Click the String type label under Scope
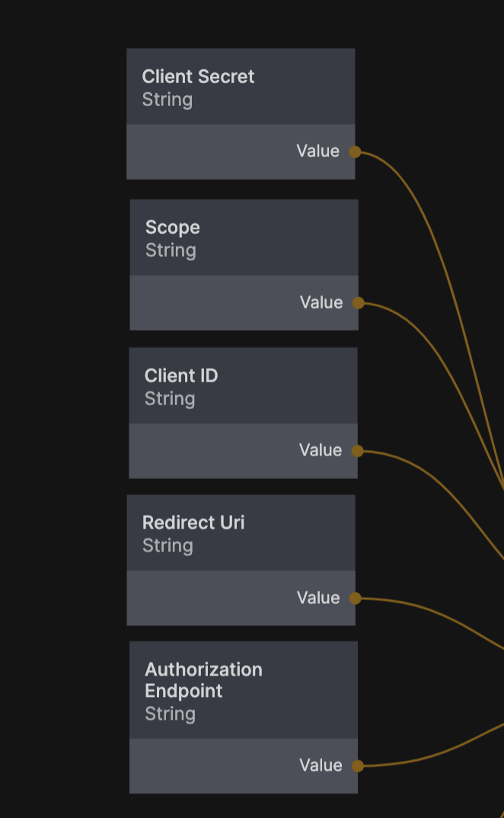The image size is (504, 818). (x=171, y=251)
